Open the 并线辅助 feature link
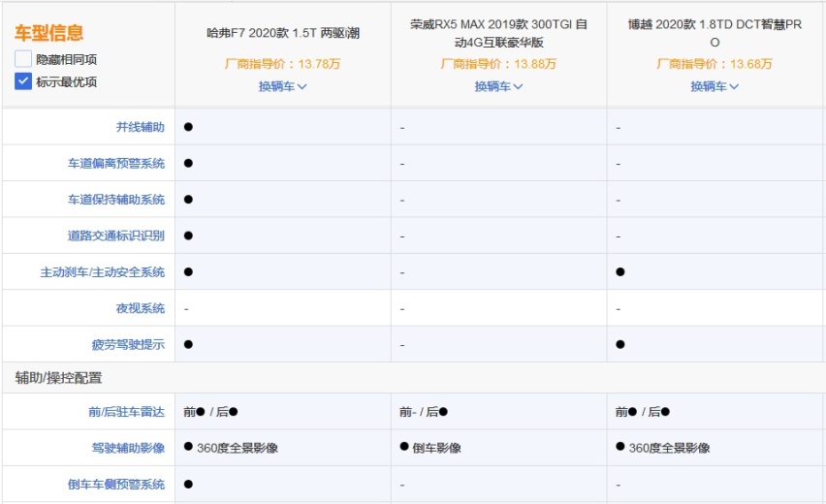The width and height of the screenshot is (826, 504). [141, 127]
